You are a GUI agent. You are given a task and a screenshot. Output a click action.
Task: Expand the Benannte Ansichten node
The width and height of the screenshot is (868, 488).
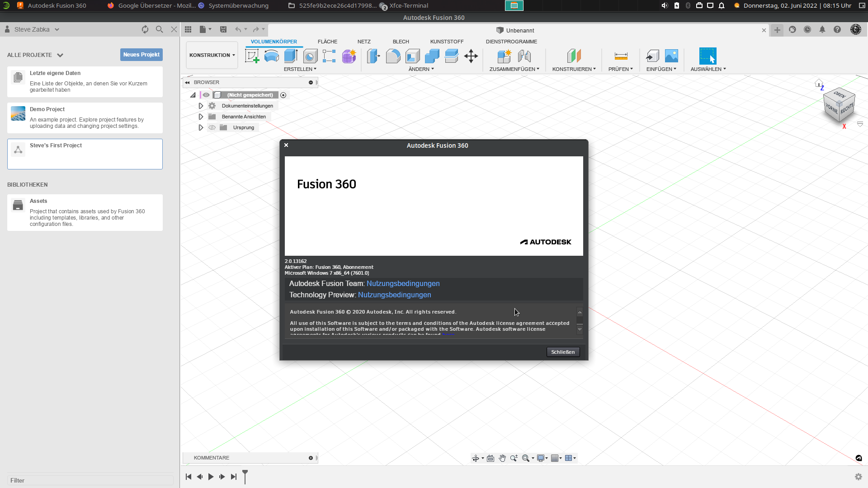[x=201, y=116]
